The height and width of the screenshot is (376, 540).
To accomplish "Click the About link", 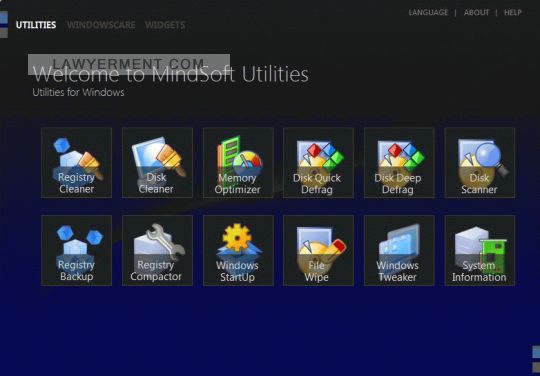I will [476, 13].
